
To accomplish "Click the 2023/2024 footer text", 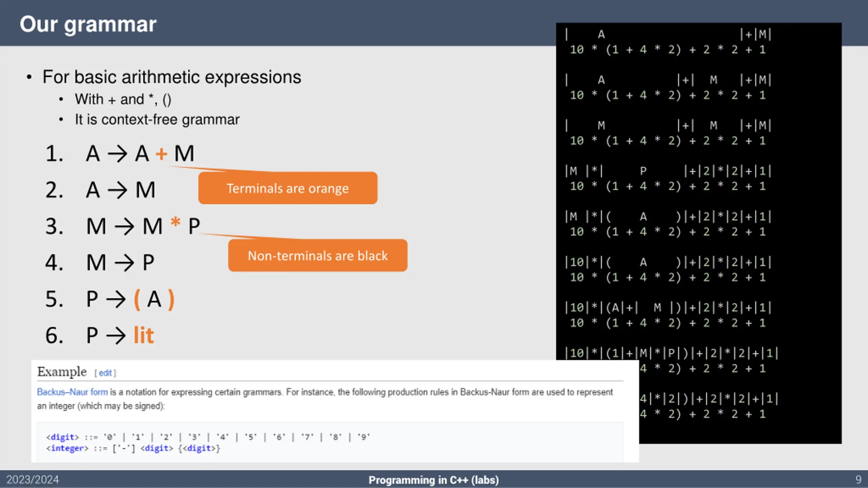I will pos(33,480).
